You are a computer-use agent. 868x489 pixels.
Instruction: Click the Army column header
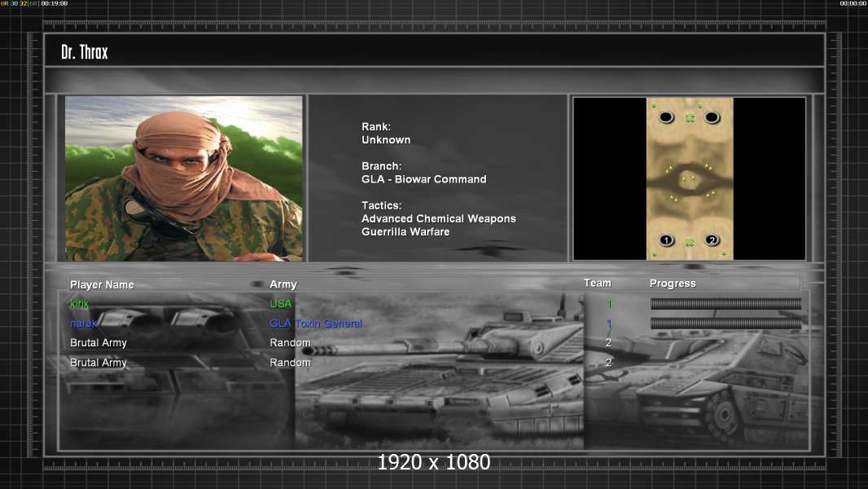click(283, 284)
